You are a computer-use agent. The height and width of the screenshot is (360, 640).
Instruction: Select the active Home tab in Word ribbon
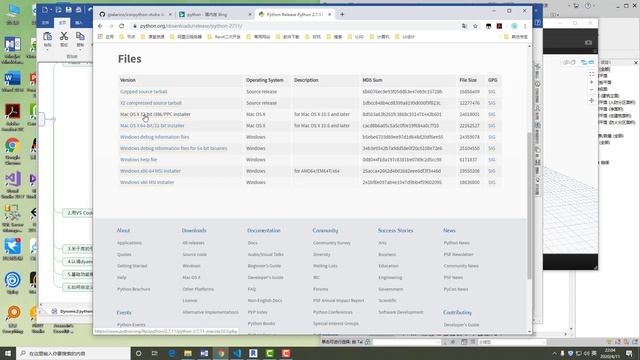click(x=62, y=22)
